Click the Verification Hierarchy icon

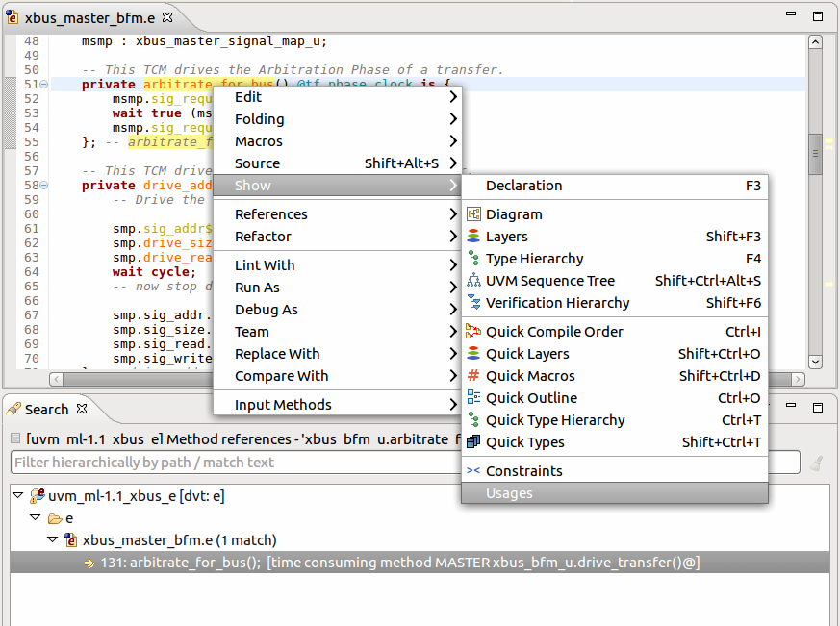[471, 302]
